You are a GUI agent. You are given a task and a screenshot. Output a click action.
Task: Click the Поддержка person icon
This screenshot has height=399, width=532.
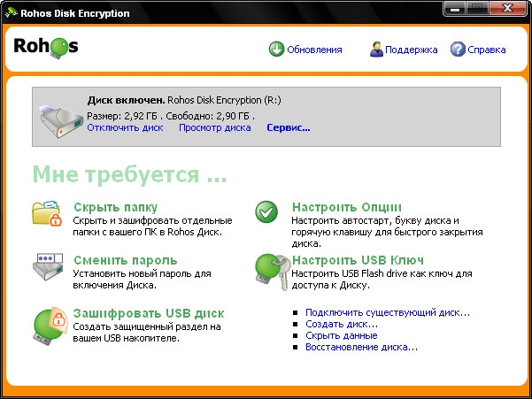coord(376,50)
